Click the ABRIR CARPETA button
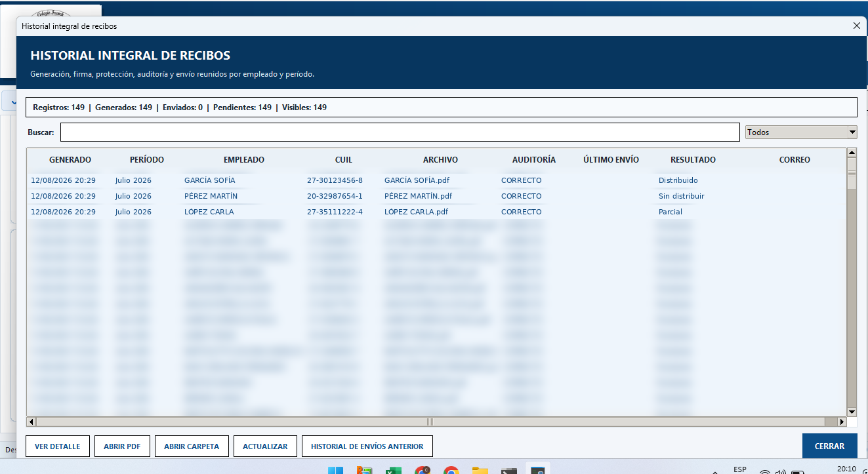 (192, 446)
